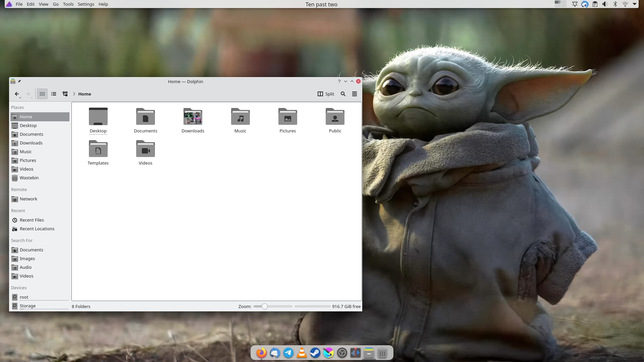Screen dimensions: 644x362
Task: Search for Audio in sidebar
Action: click(40, 267)
